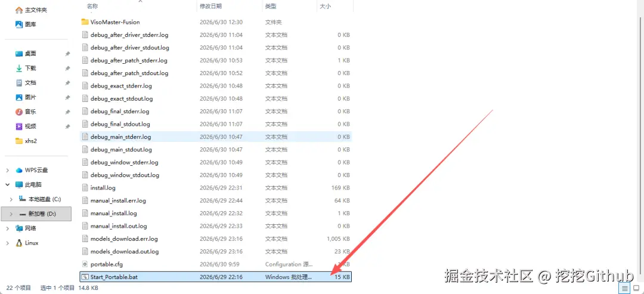Viewport: 644px width, 294px height.
Task: Collapse the 此电脑 tree node
Action: click(7, 185)
